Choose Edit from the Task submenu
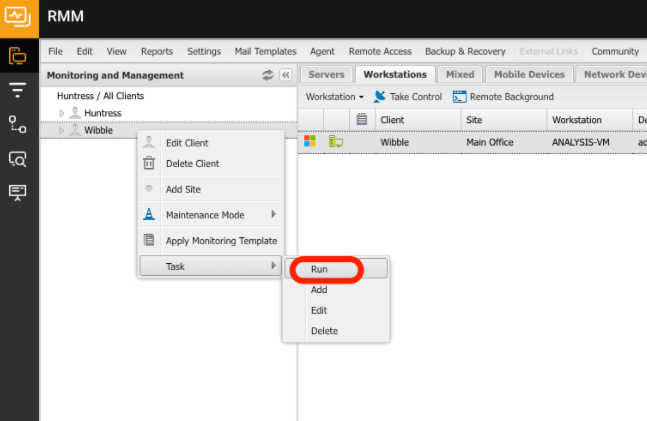Image resolution: width=647 pixels, height=421 pixels. point(336,310)
